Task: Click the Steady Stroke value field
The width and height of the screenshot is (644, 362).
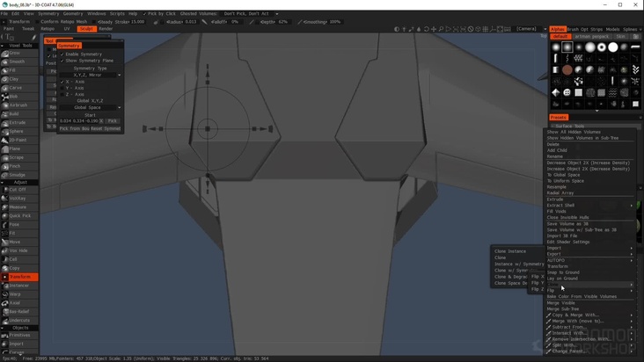Action: click(x=138, y=22)
